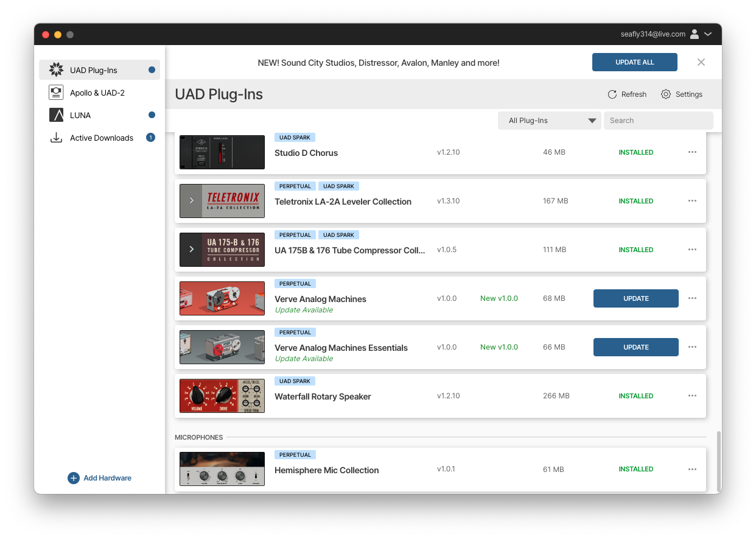Click the Hemisphere Mic Collection thumbnail

[222, 469]
